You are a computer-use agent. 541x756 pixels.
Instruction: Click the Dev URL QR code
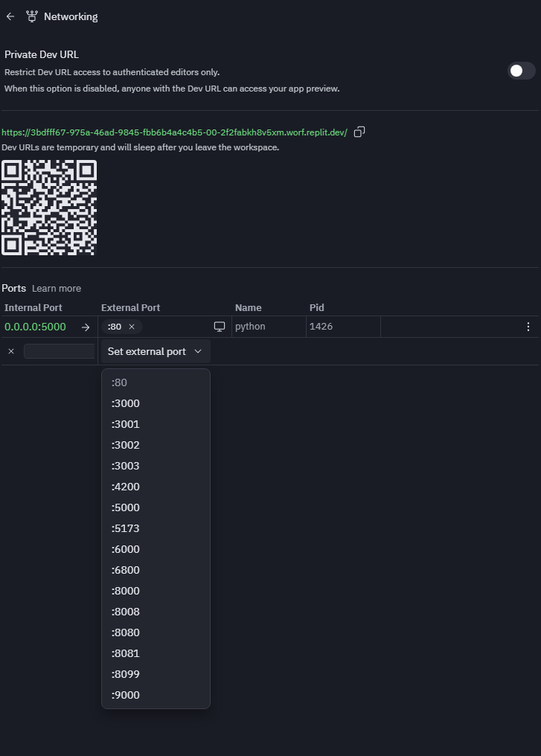(49, 208)
